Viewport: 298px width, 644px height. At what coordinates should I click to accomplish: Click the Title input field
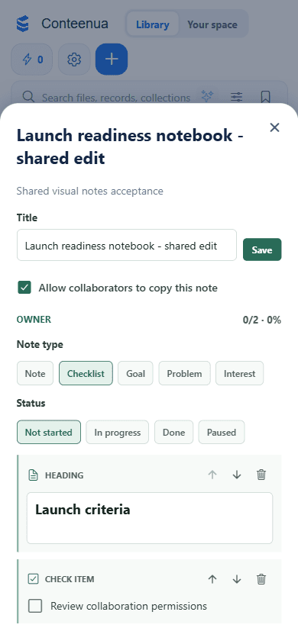[x=127, y=245]
